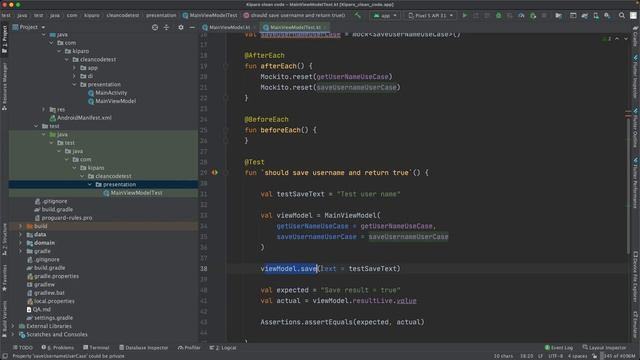Open the Pixel device selector dropdown
Viewport: 640px width, 360px height.
(x=431, y=16)
